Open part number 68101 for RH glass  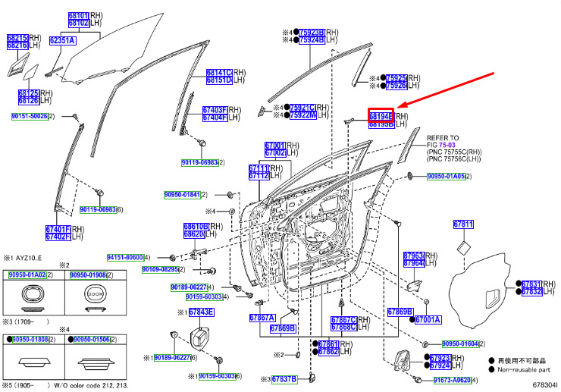pyautogui.click(x=78, y=16)
